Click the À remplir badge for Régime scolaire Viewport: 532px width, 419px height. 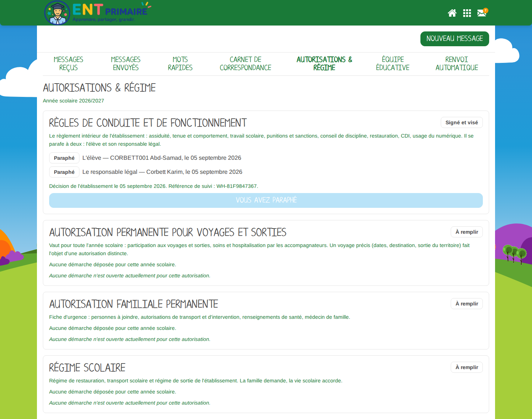pyautogui.click(x=467, y=367)
